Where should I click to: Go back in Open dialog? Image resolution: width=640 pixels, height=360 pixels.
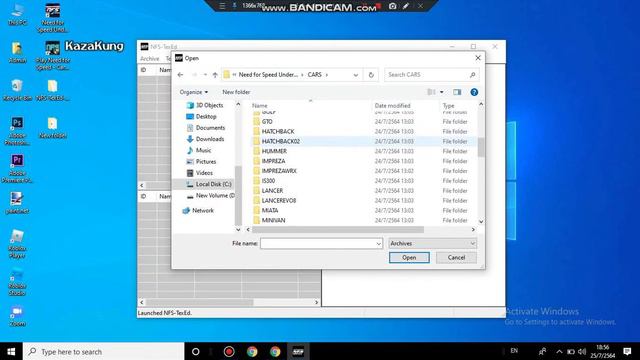[180, 75]
